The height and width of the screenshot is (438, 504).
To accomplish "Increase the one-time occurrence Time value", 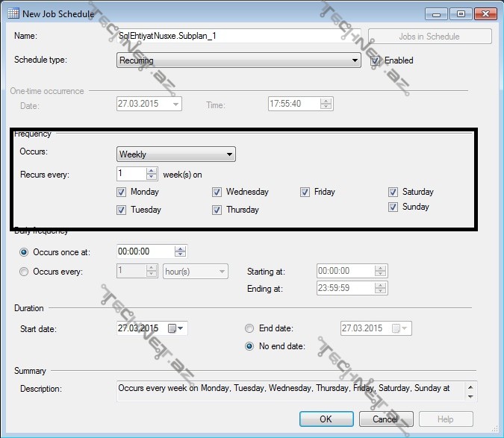I will point(326,101).
